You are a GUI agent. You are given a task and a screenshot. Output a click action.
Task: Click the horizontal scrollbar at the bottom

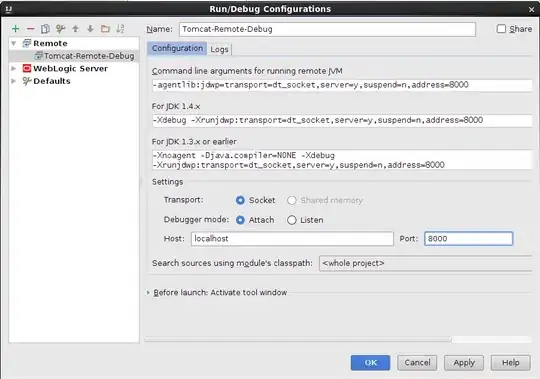click(x=298, y=339)
